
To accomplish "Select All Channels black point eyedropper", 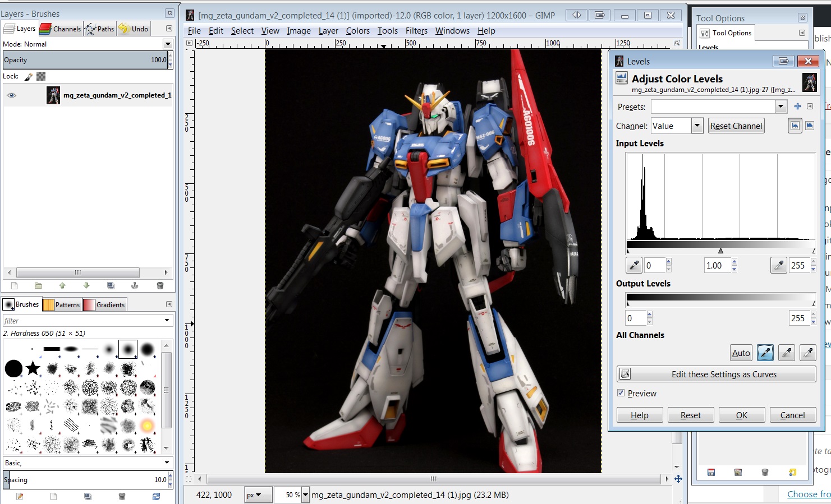I will click(765, 353).
